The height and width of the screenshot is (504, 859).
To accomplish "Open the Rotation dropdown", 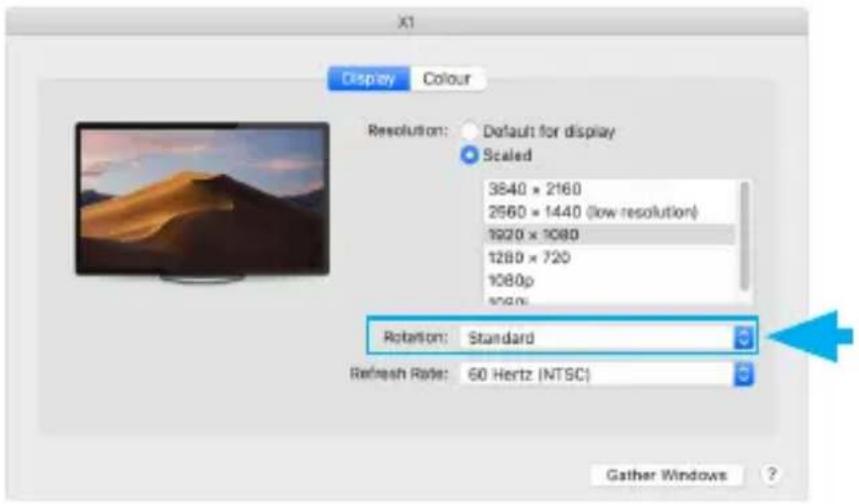I will (x=607, y=337).
